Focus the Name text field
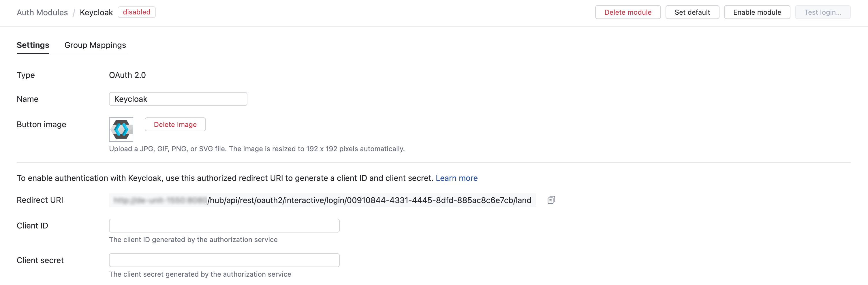Image resolution: width=868 pixels, height=285 pixels. [x=178, y=99]
